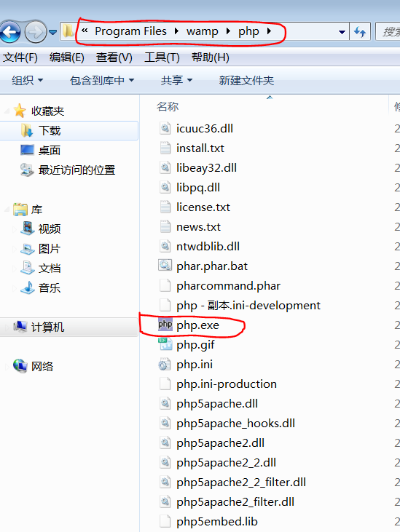Click php segment in address bar

click(x=248, y=31)
